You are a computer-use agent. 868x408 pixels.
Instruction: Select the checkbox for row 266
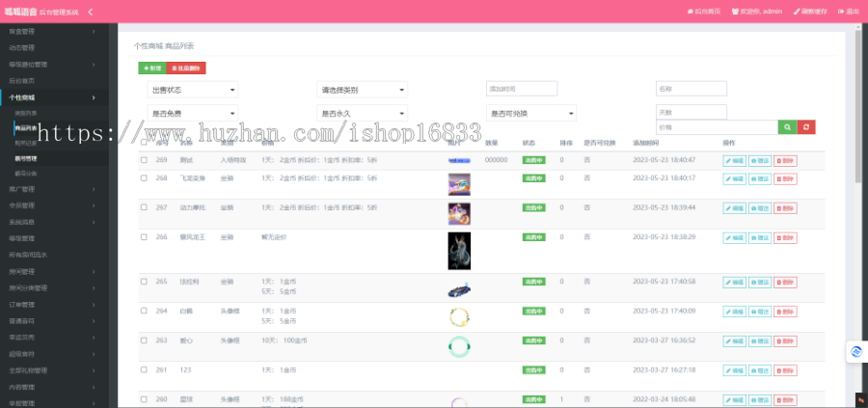point(144,237)
